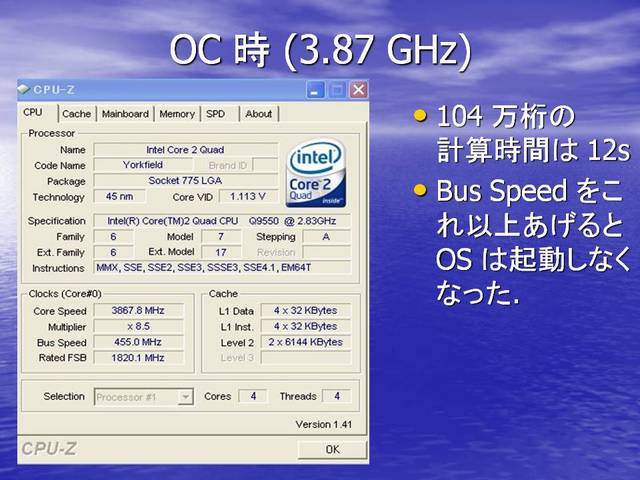
Task: Maximize the CPU-Z window
Action: pos(338,90)
